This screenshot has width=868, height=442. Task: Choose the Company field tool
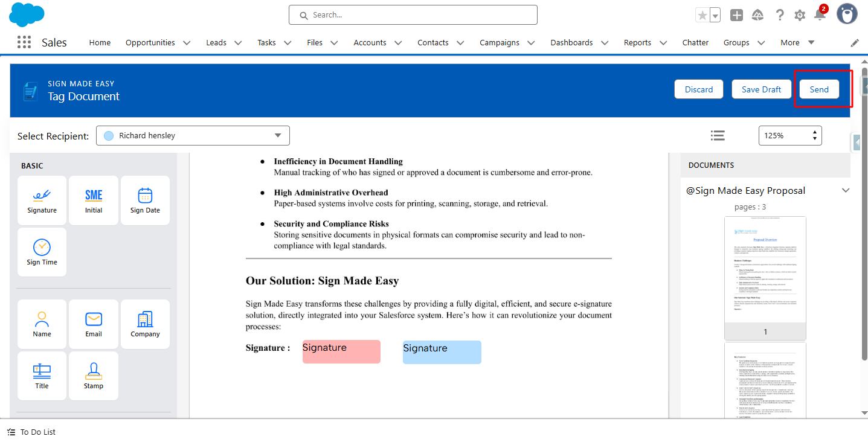pyautogui.click(x=145, y=324)
